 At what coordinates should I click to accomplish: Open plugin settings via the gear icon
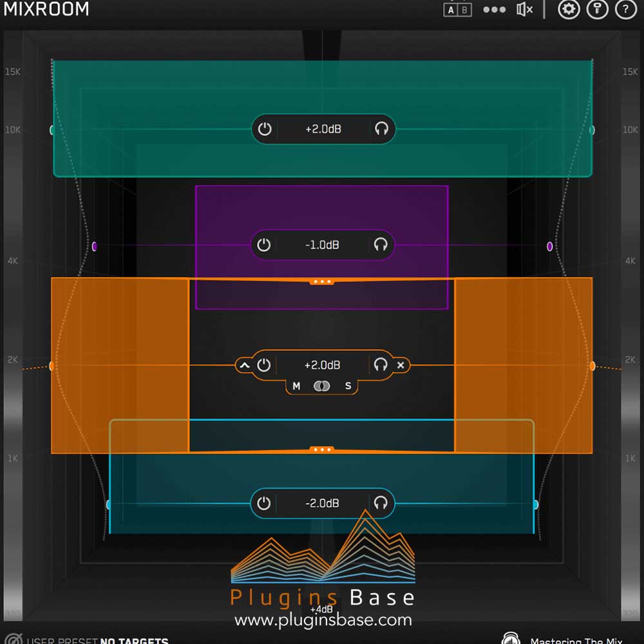pyautogui.click(x=569, y=10)
